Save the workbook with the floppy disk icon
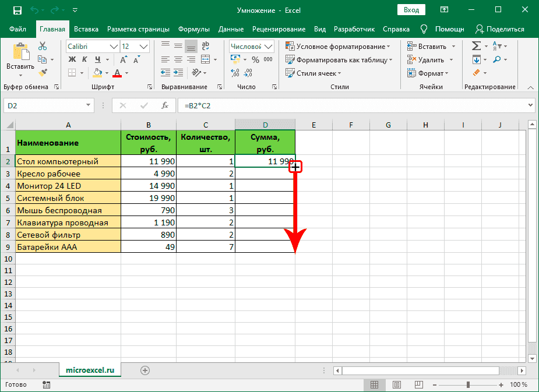The height and width of the screenshot is (392, 539). click(x=17, y=10)
